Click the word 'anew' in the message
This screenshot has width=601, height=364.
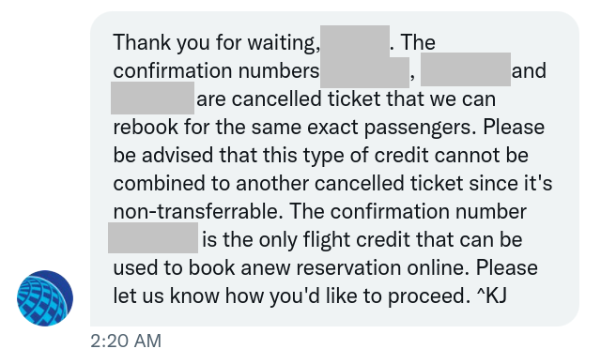click(x=265, y=267)
